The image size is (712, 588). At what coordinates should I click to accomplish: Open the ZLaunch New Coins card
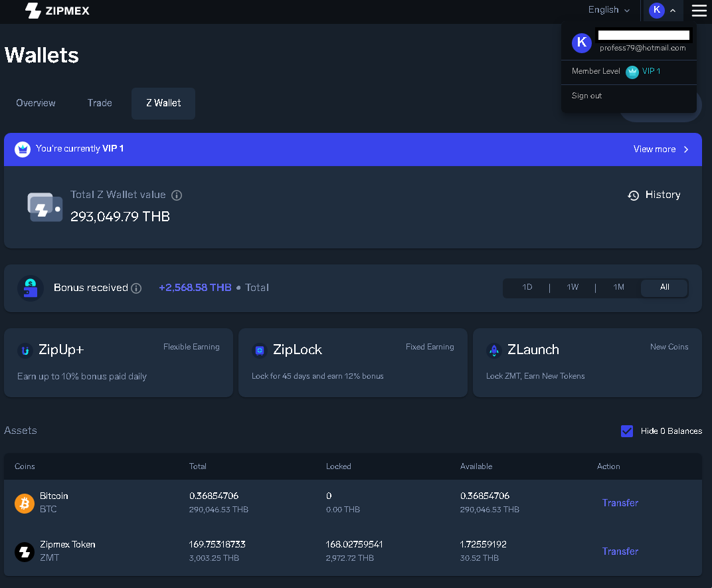(587, 363)
